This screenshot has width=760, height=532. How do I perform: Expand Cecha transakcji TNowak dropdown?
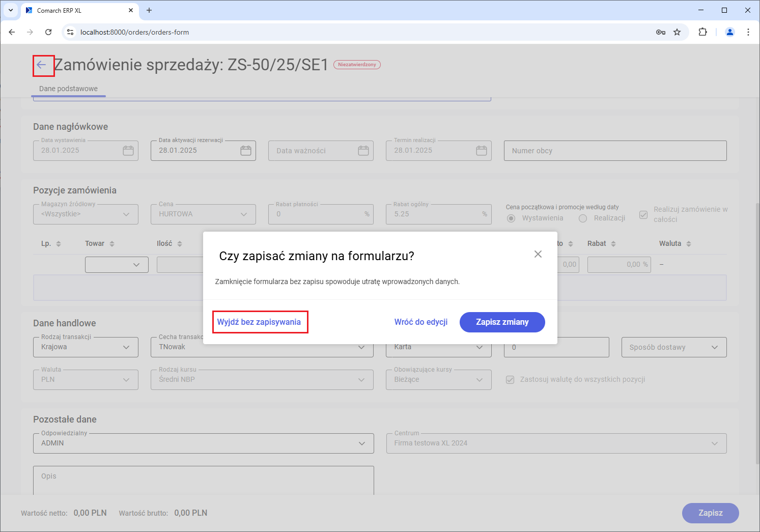(x=361, y=347)
